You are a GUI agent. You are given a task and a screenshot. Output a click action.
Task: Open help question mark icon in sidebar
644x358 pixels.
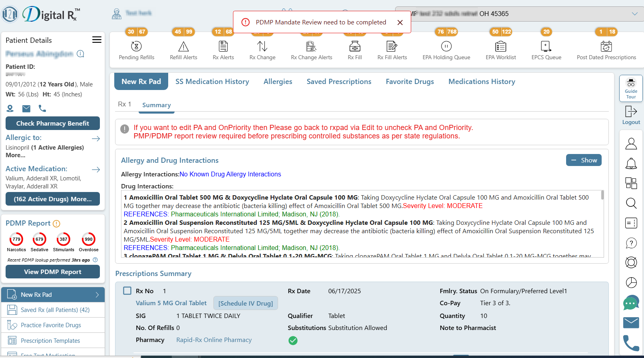(x=631, y=243)
